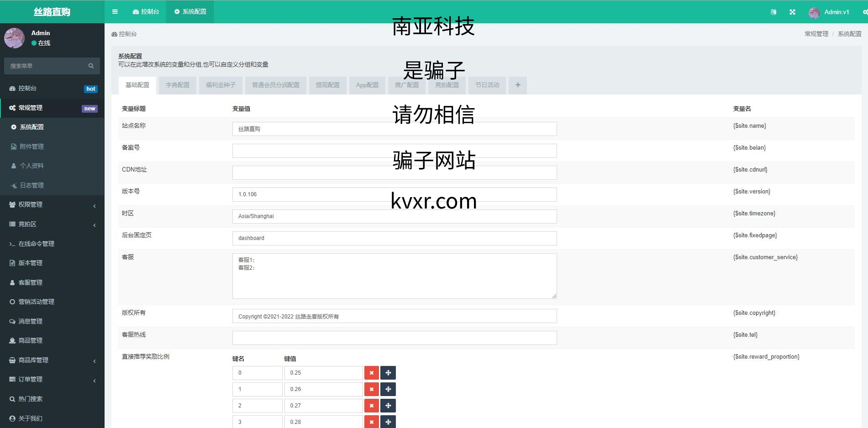Delete the reward row with value 0.25
The height and width of the screenshot is (428, 868).
[x=372, y=373]
